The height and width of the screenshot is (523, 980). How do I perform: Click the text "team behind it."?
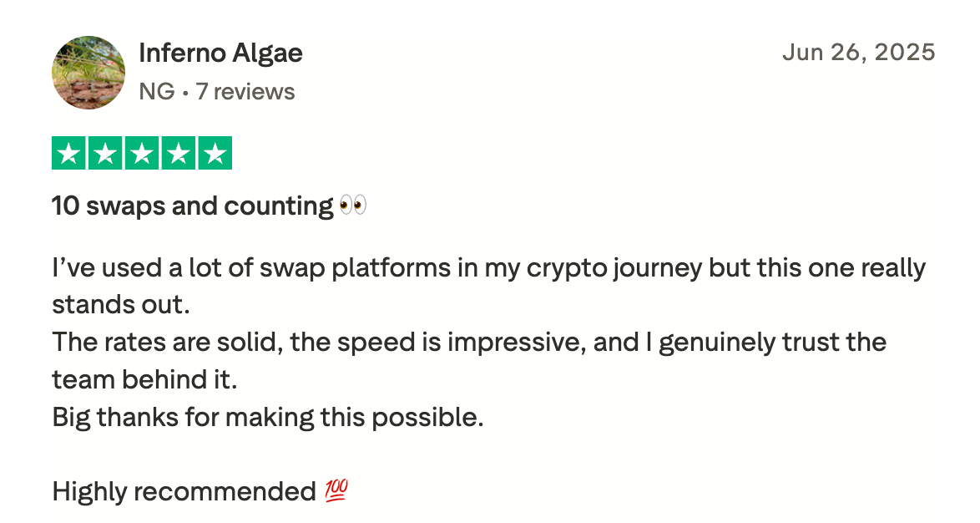[x=144, y=379]
